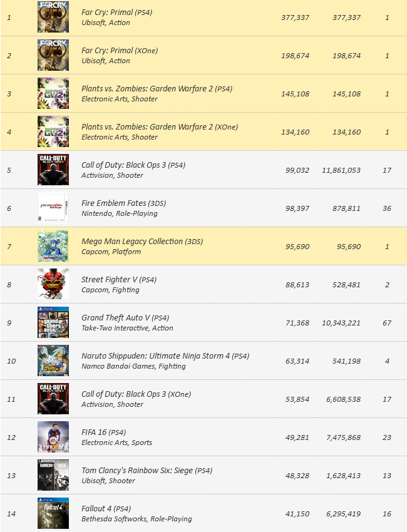Viewport: 407px width, 532px height.
Task: Click the Fallout 4 PS4 box art
Action: (x=53, y=513)
